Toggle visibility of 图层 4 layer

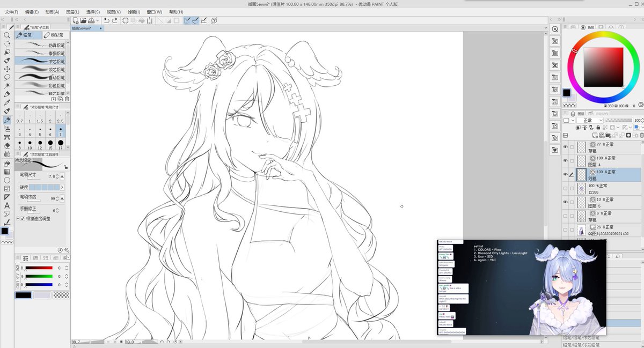click(x=565, y=161)
